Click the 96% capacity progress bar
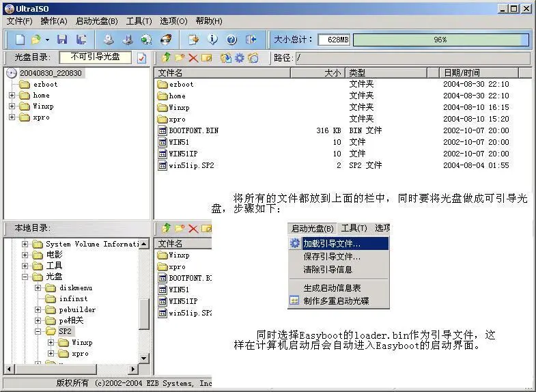The height and width of the screenshot is (392, 536). 440,40
